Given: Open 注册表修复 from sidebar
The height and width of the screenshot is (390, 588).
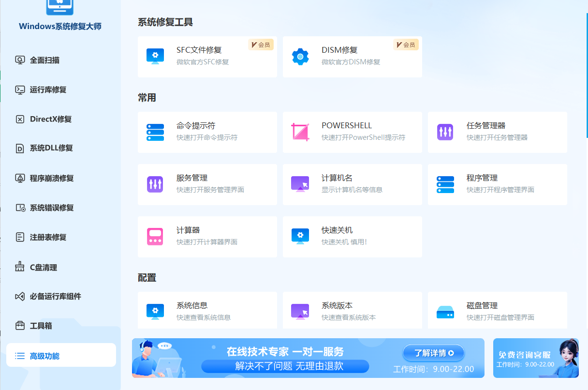Looking at the screenshot, I should (x=60, y=237).
